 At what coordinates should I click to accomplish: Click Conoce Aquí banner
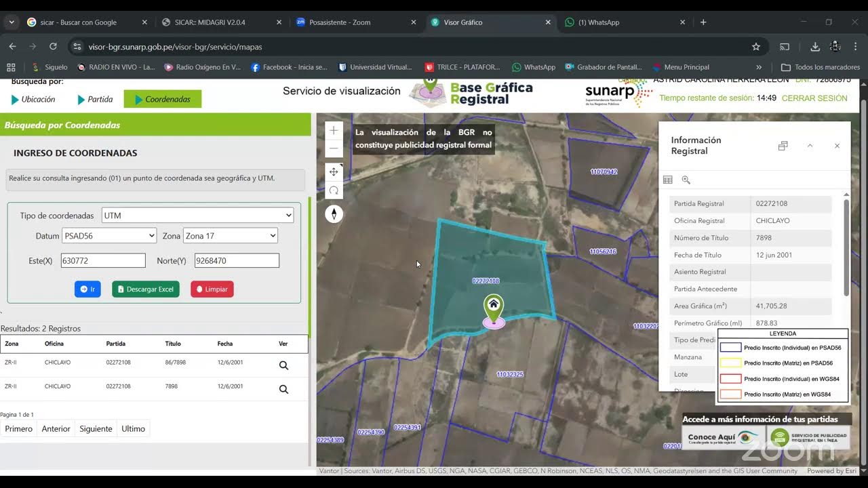[724, 438]
